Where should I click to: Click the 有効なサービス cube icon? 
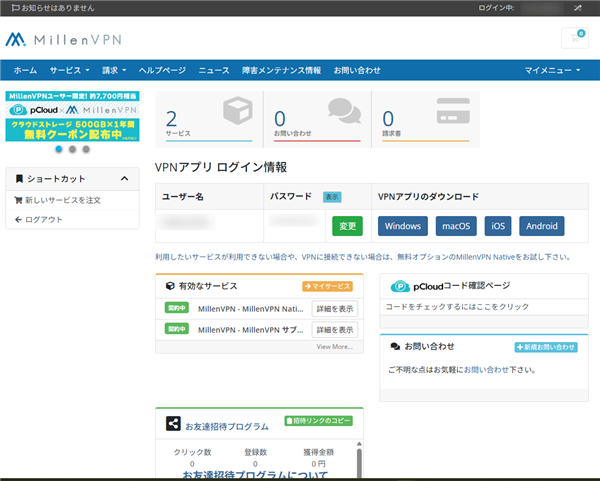coord(170,286)
